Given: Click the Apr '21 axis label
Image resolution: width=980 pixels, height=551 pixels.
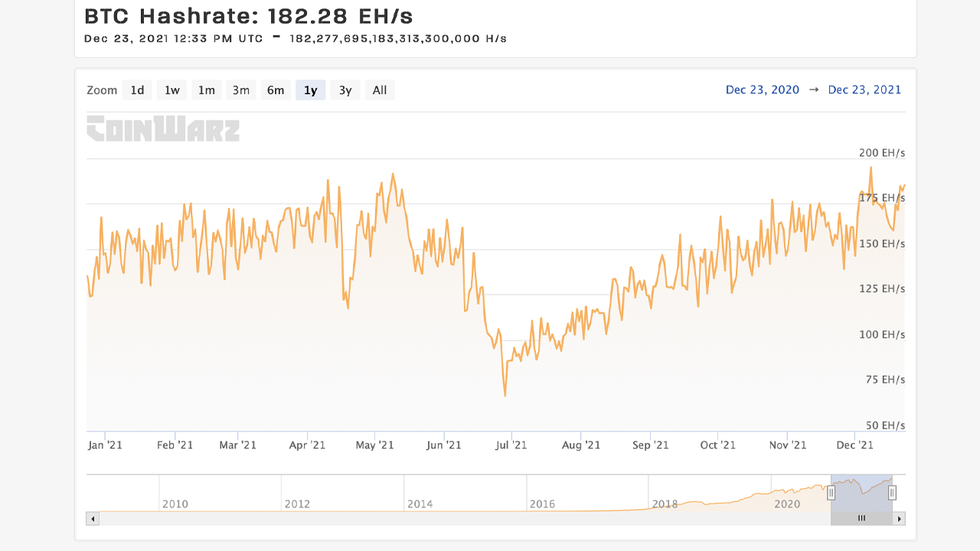Looking at the screenshot, I should tap(307, 445).
